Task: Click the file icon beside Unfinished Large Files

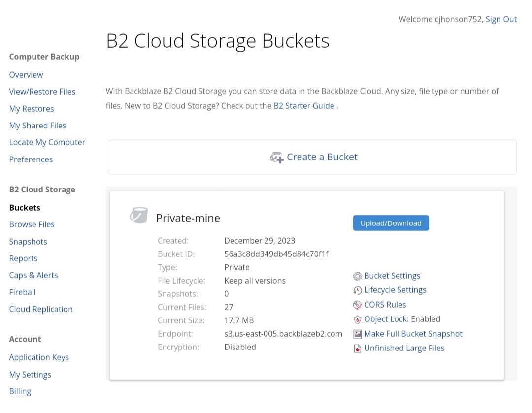Action: (x=357, y=349)
